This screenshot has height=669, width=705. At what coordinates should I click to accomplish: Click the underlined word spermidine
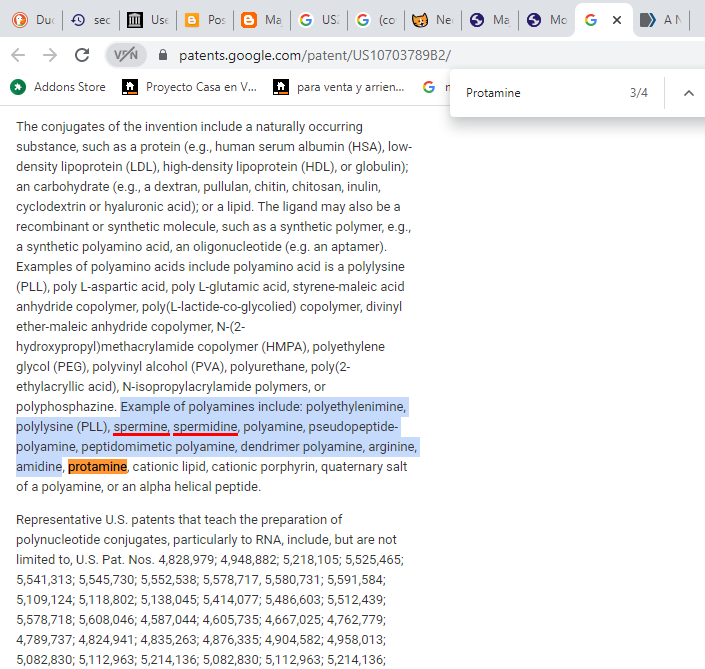pyautogui.click(x=205, y=427)
